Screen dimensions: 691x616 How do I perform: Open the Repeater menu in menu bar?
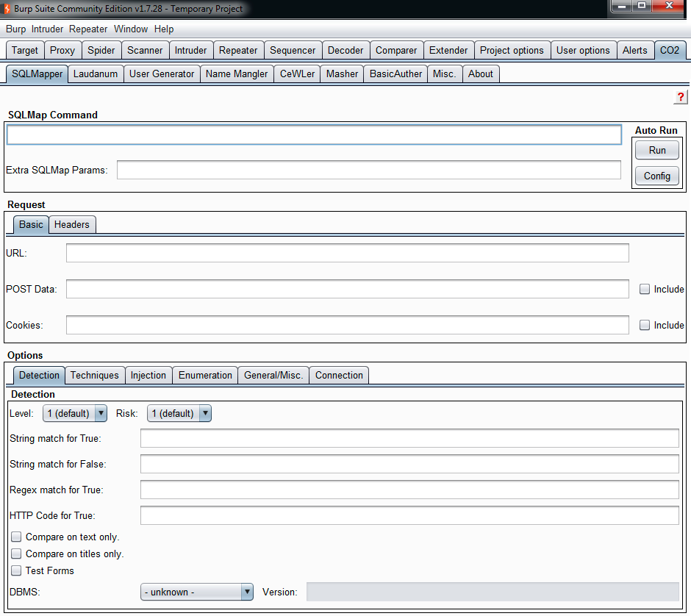88,29
